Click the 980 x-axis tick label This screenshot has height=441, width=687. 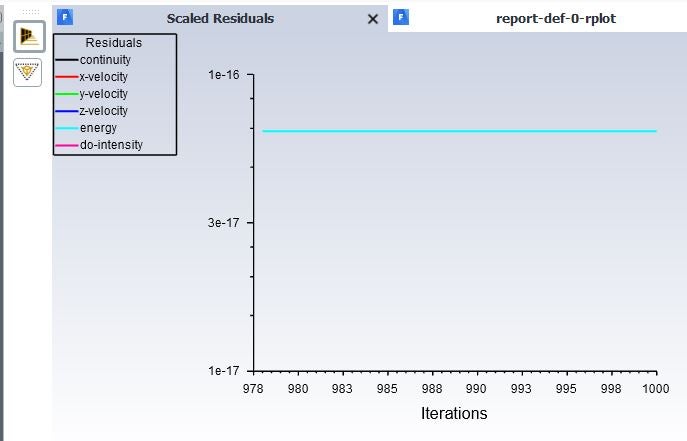298,389
